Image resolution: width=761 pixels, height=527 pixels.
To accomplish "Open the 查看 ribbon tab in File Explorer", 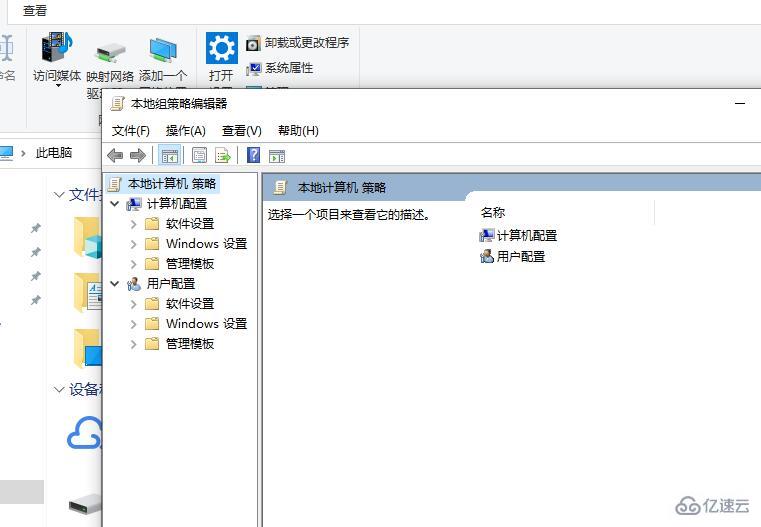I will click(35, 11).
